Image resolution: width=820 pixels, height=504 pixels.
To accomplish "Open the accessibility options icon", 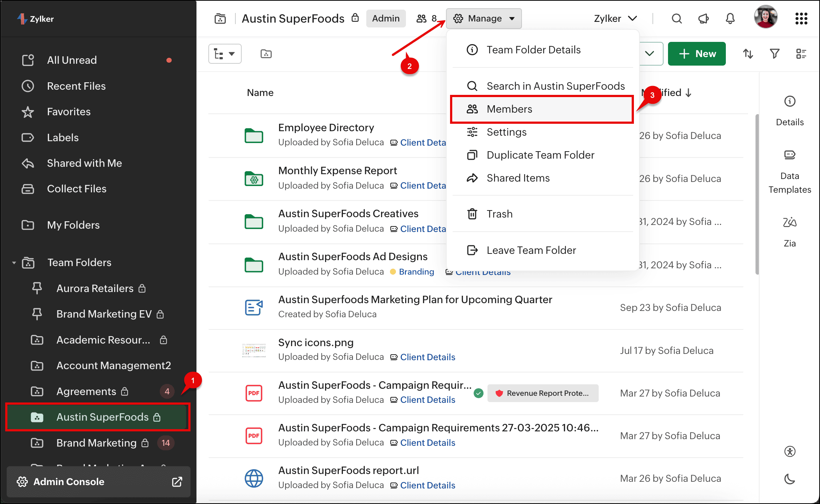I will pyautogui.click(x=790, y=451).
